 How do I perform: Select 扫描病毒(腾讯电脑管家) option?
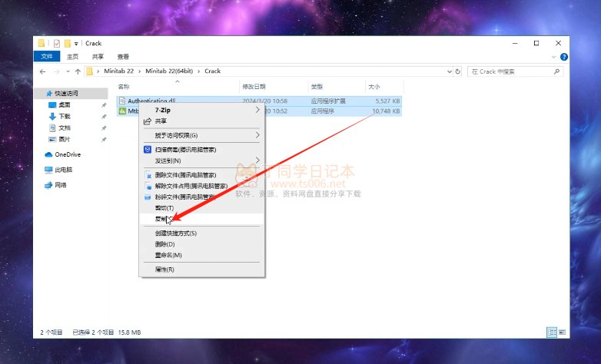pos(201,150)
